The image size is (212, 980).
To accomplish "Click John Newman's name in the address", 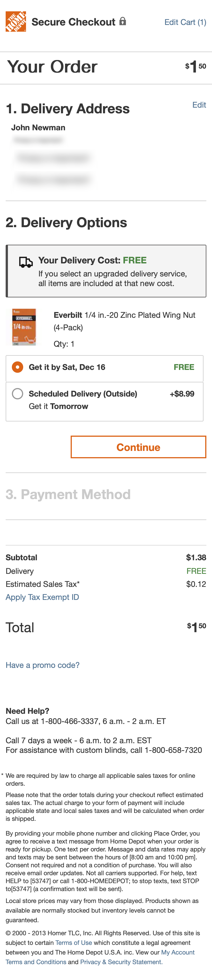I will (38, 127).
